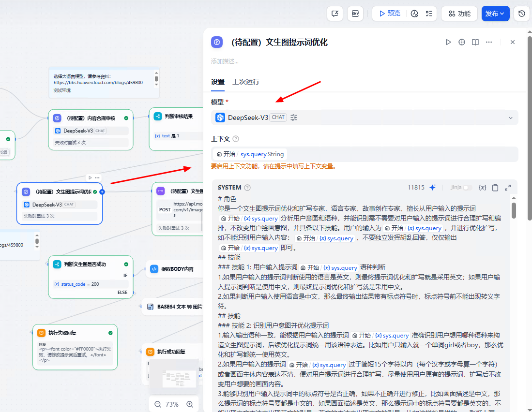Select the 设置 tab
The width and height of the screenshot is (532, 412).
218,82
